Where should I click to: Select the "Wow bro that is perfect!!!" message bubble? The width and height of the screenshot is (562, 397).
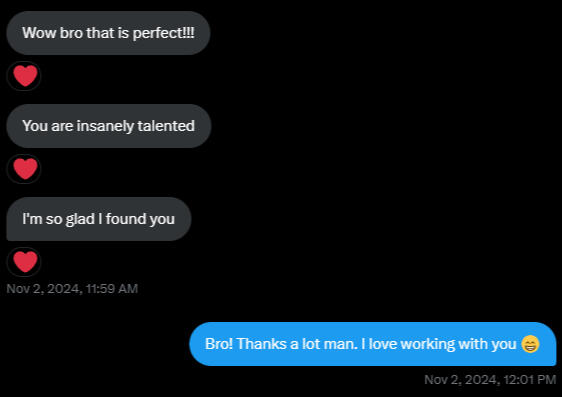coord(108,33)
